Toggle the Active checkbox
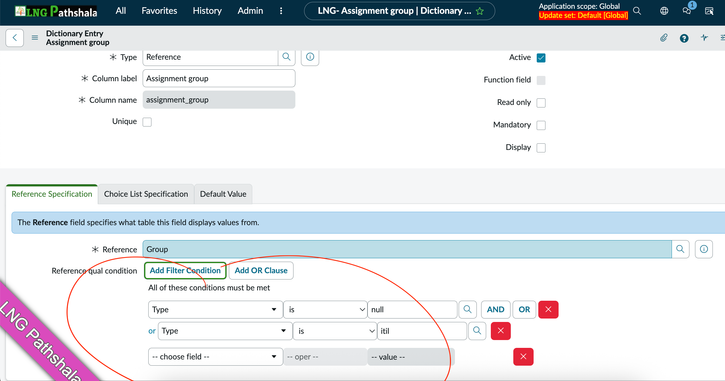Image resolution: width=725 pixels, height=381 pixels. (541, 58)
